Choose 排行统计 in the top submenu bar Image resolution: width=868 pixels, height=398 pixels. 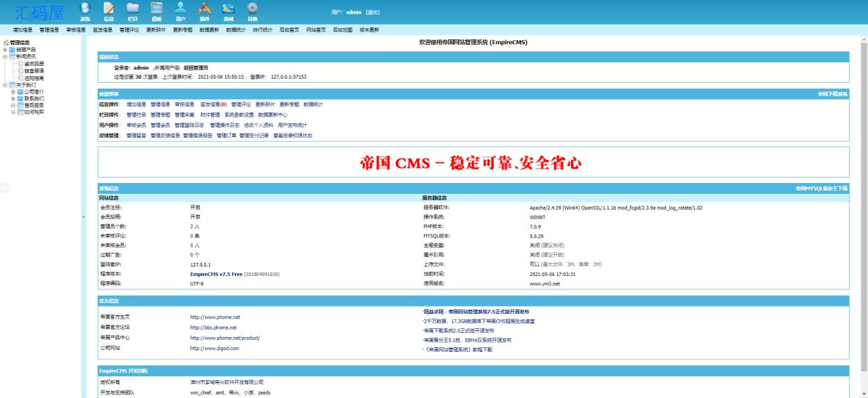262,30
